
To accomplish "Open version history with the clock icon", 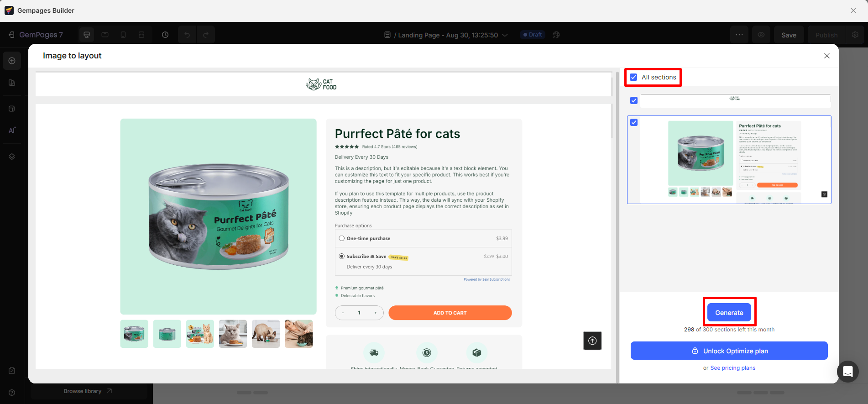I will point(165,34).
